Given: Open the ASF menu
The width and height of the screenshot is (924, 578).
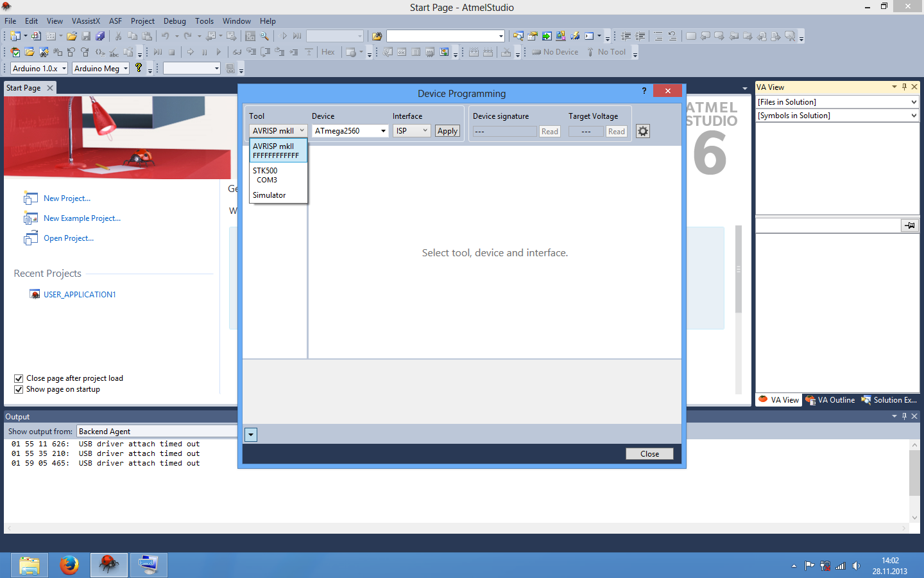Looking at the screenshot, I should point(116,21).
